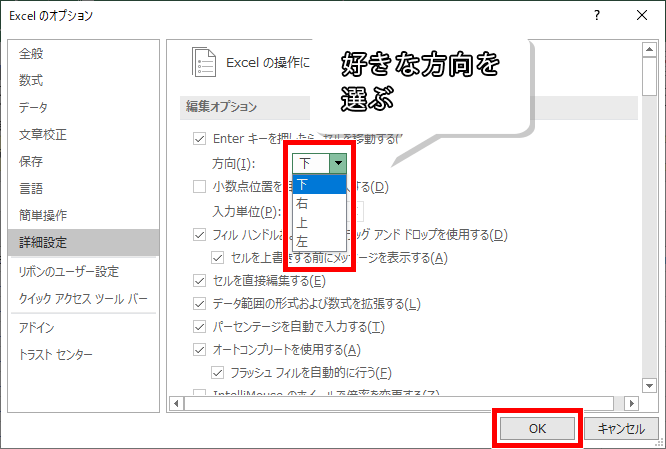Screen dimensions: 666x449
Task: Toggle セルを直接編集する checkbox
Action: tap(200, 281)
